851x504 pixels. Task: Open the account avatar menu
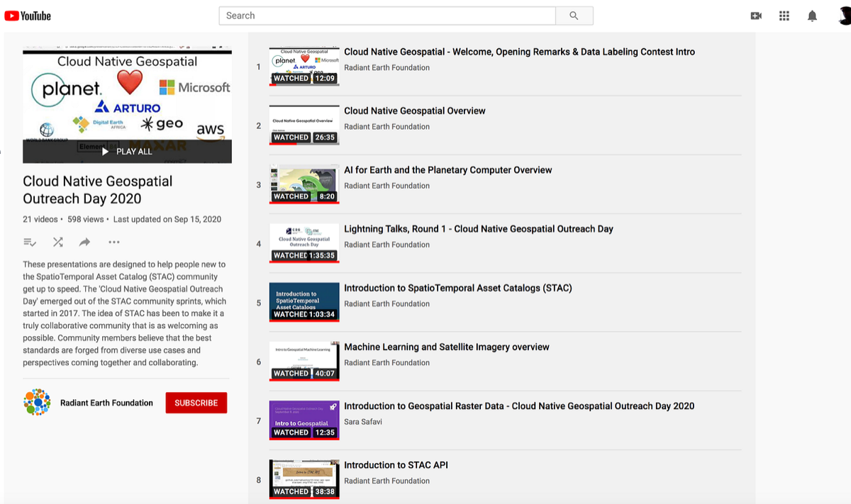[844, 16]
